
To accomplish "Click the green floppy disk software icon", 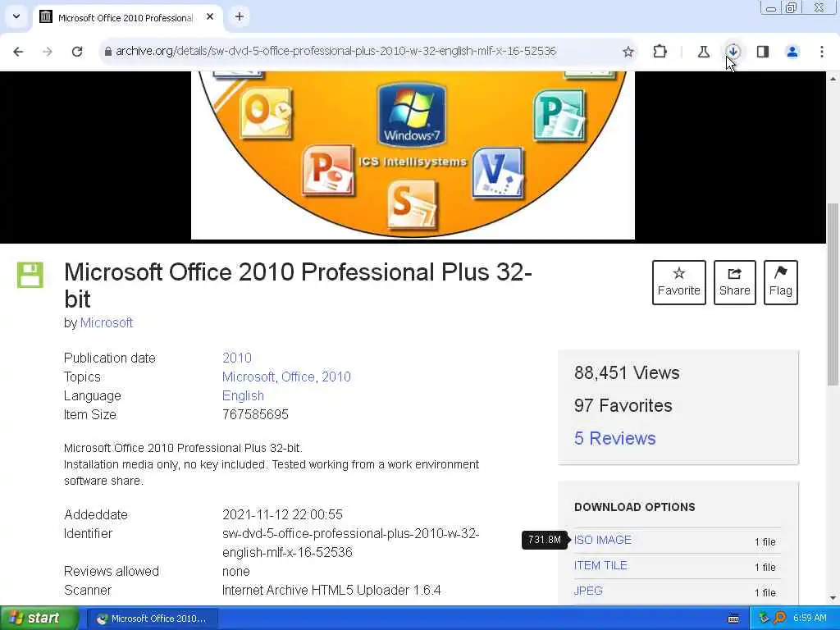I will tap(30, 275).
